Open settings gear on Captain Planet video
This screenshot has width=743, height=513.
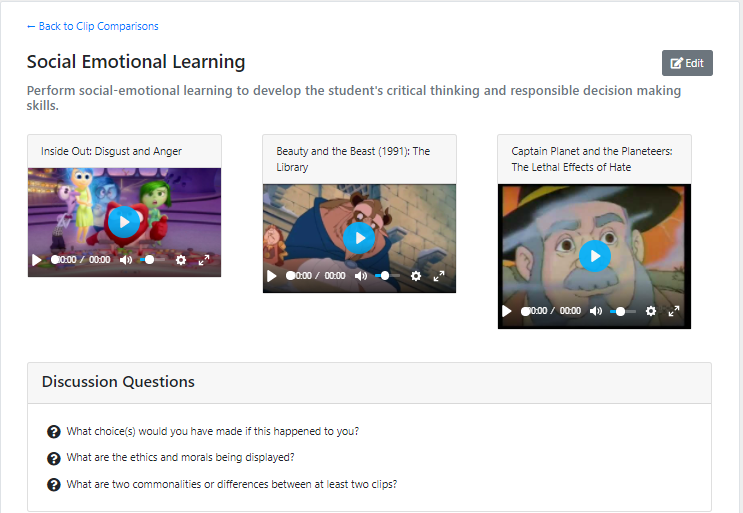[x=651, y=311]
